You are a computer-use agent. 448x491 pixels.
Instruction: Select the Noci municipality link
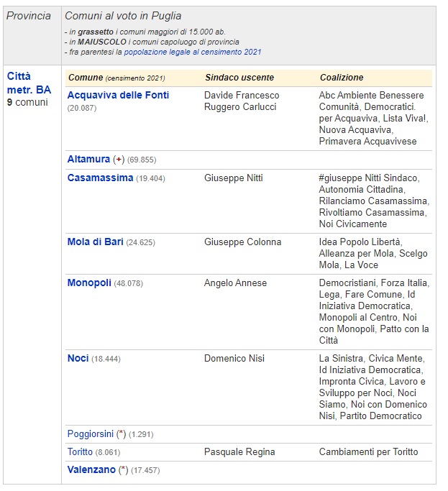coord(78,358)
